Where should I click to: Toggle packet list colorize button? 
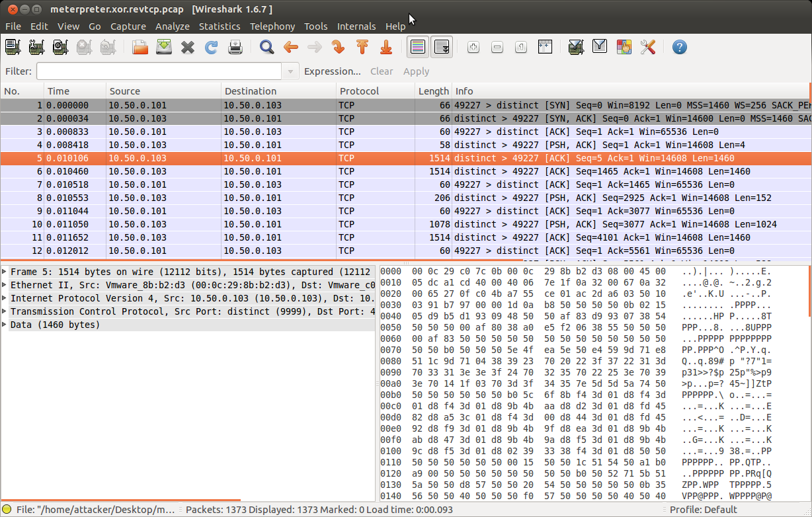coord(417,47)
